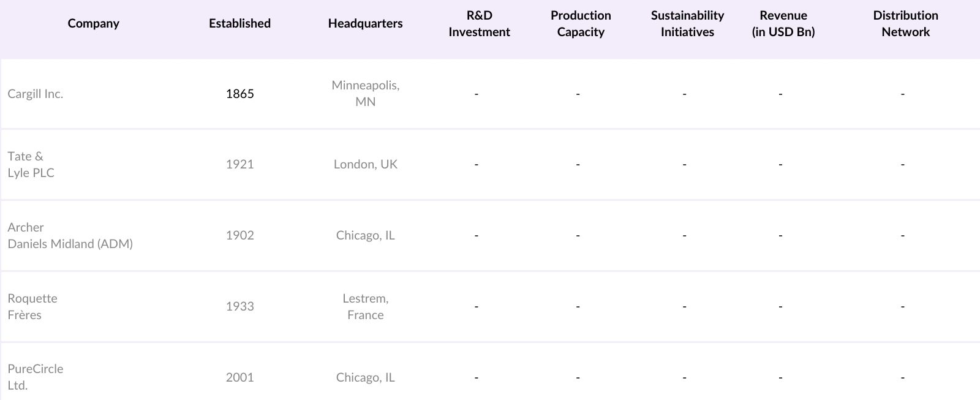
Task: Click the 1933 established year cell
Action: pos(239,306)
